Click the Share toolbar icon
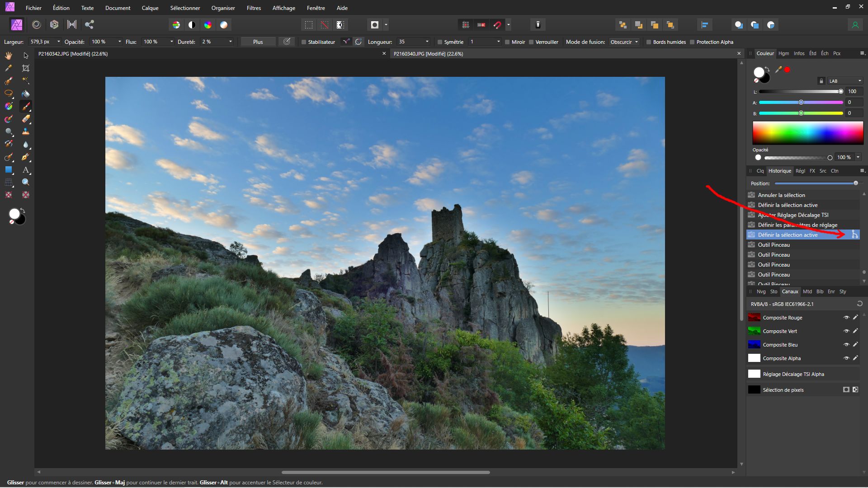Viewport: 868px width, 488px height. [90, 25]
